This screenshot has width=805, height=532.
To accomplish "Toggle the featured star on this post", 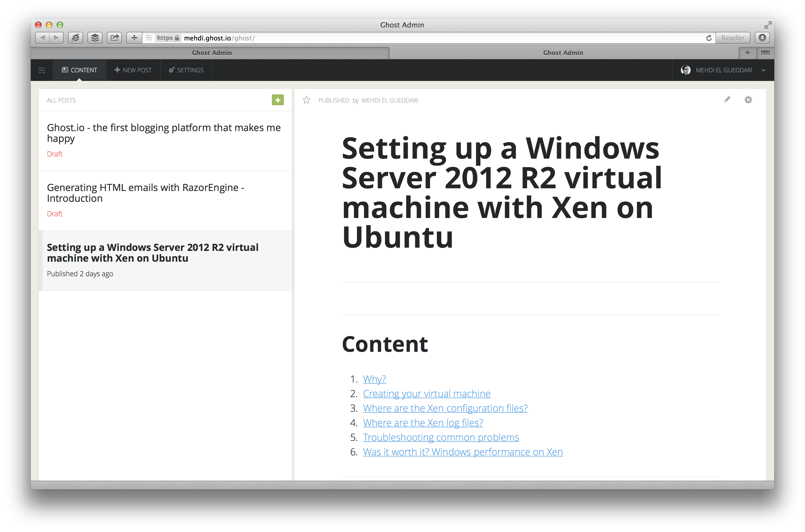I will tap(306, 100).
